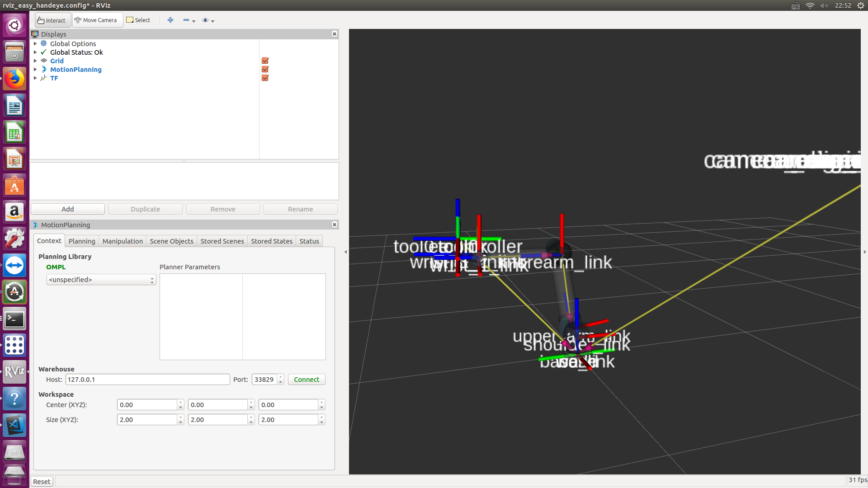Open LibreOffice Impress from the dock
Image resolution: width=868 pixels, height=488 pixels.
[x=14, y=159]
